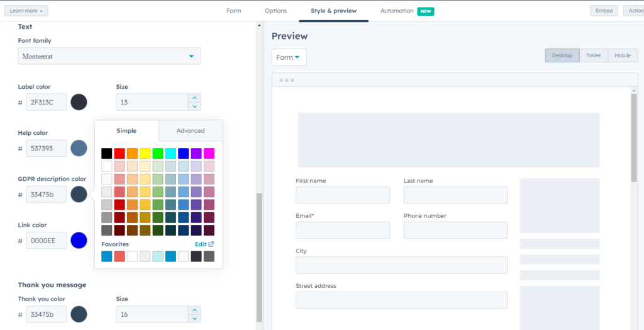Screen dimensions: 644x330
Task: Pick the magenta swatch in top row
Action: click(209, 154)
